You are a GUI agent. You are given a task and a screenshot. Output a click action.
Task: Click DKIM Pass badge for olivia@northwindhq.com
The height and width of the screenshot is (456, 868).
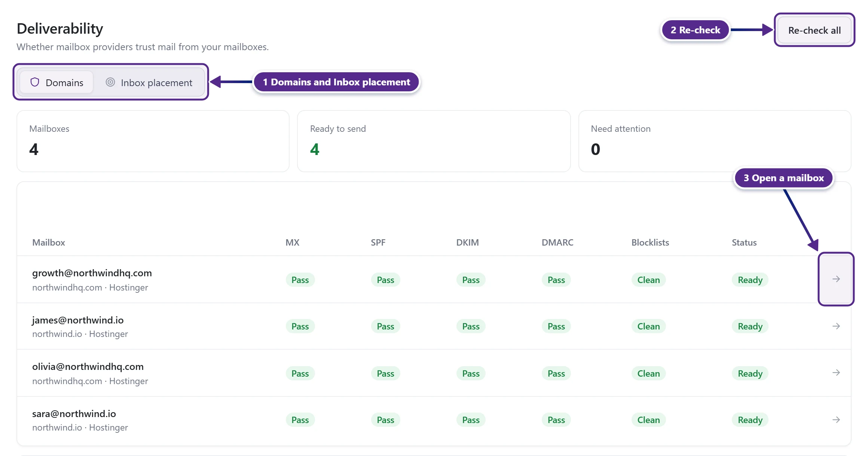471,374
